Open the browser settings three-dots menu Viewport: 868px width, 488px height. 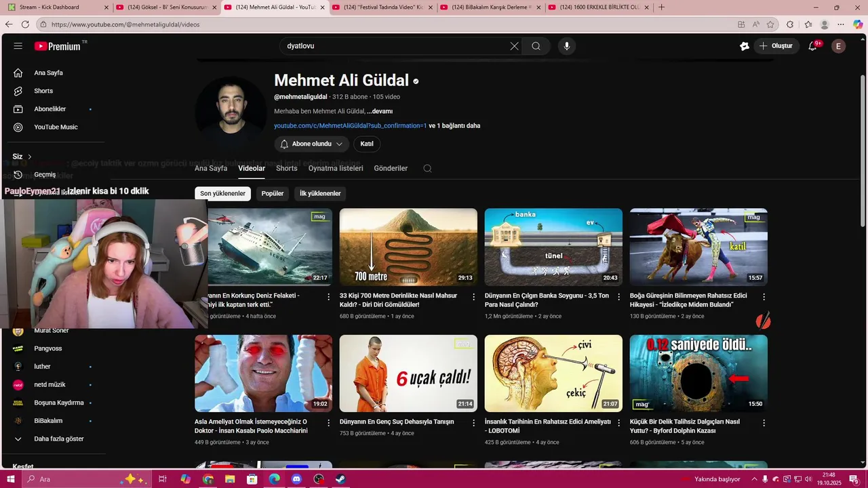click(x=842, y=24)
